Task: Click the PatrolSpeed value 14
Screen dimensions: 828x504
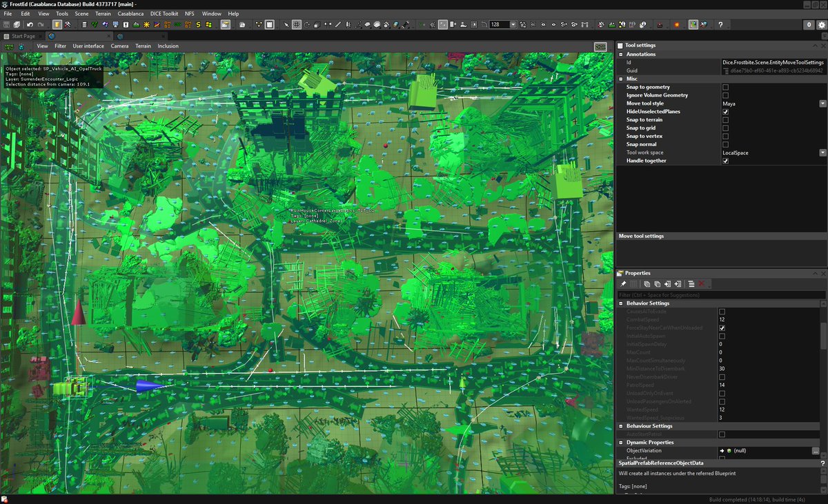Action: (x=722, y=385)
